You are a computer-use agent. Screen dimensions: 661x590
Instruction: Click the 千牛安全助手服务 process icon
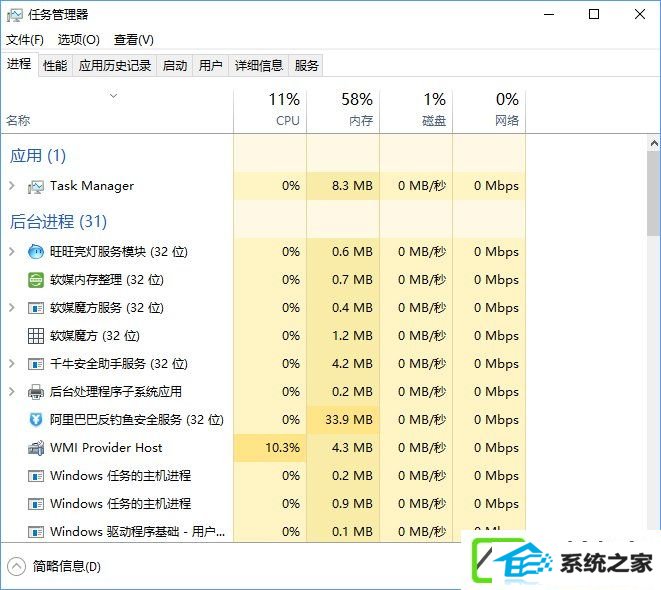coord(35,364)
